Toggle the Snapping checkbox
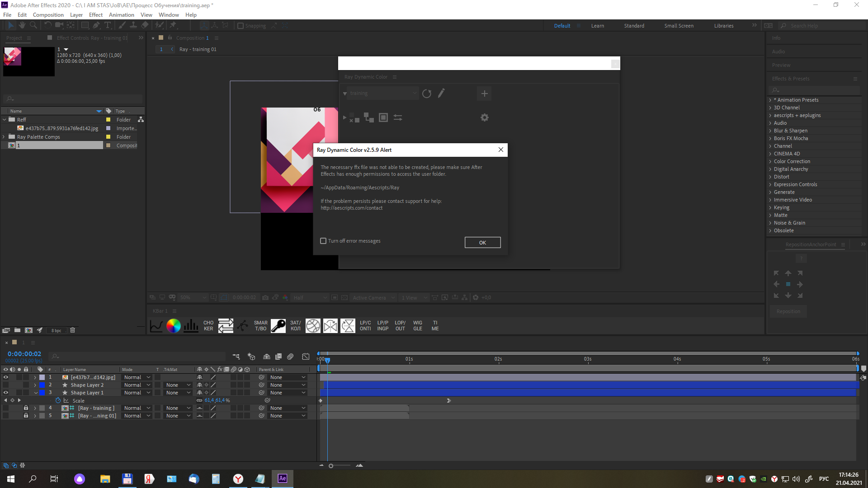 [x=241, y=26]
